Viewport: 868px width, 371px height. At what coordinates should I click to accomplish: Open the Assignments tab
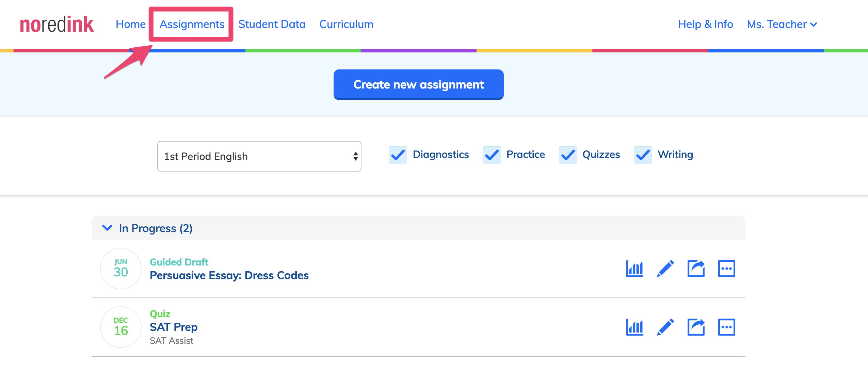point(192,24)
